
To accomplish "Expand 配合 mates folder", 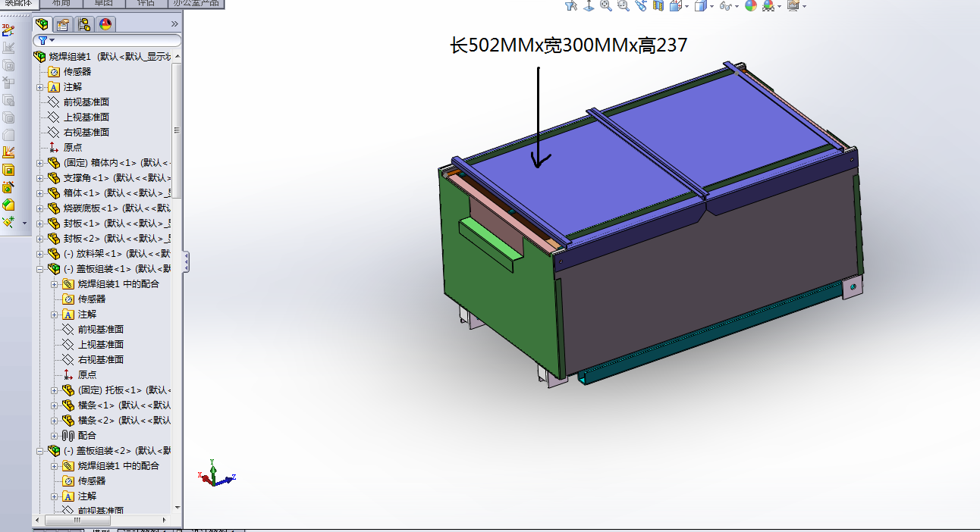I will [55, 436].
